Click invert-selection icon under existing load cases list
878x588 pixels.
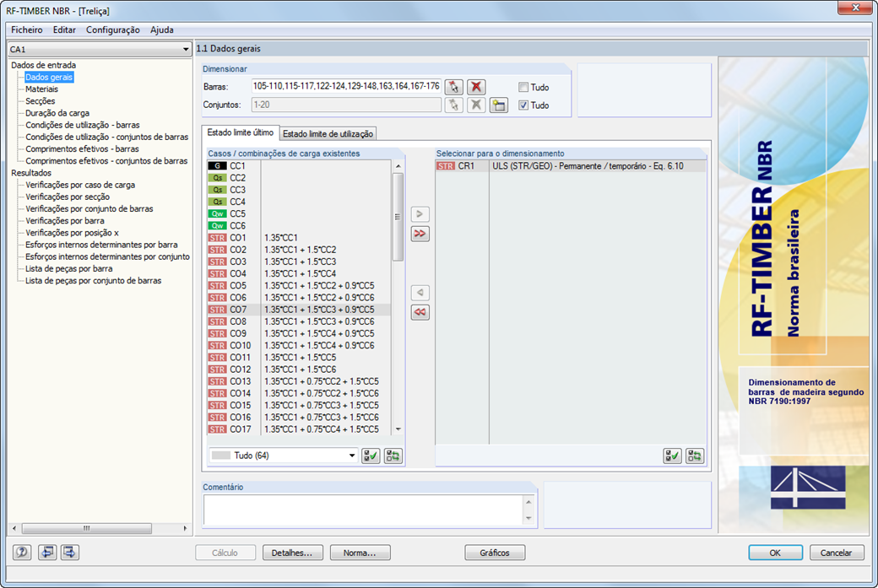393,456
